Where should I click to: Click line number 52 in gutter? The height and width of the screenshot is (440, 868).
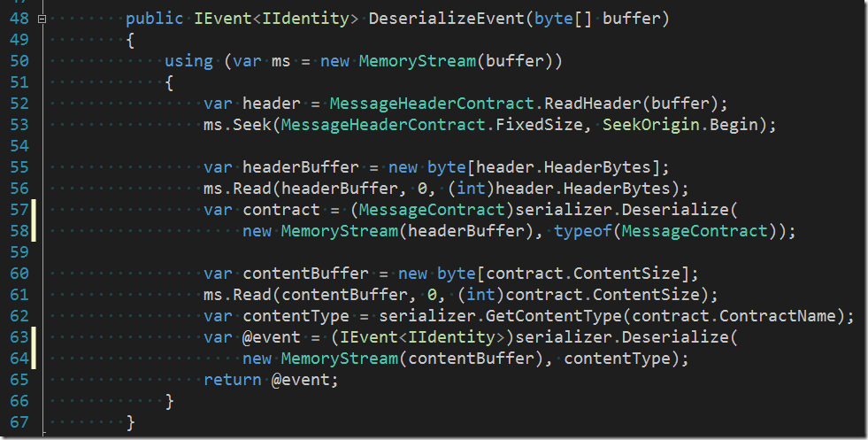19,104
